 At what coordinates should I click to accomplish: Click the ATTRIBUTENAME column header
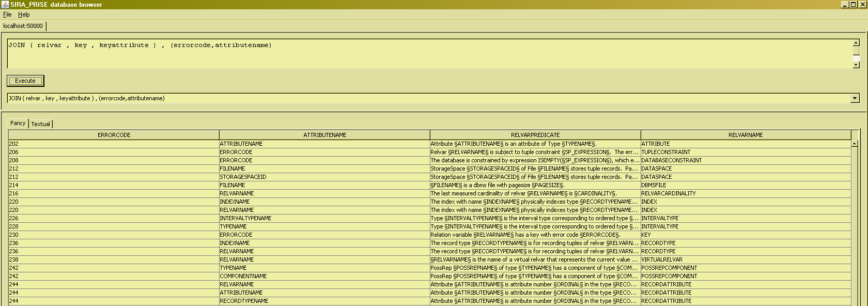pyautogui.click(x=324, y=135)
